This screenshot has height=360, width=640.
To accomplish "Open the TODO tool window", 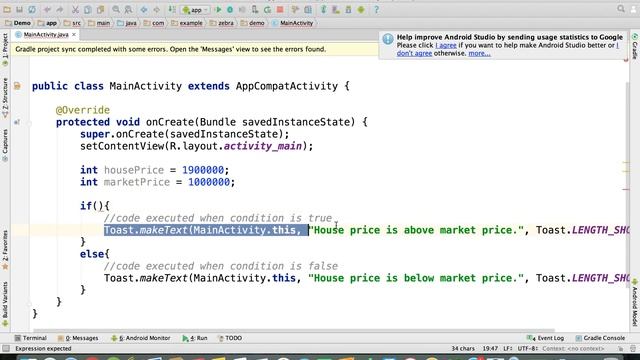I will [230, 338].
